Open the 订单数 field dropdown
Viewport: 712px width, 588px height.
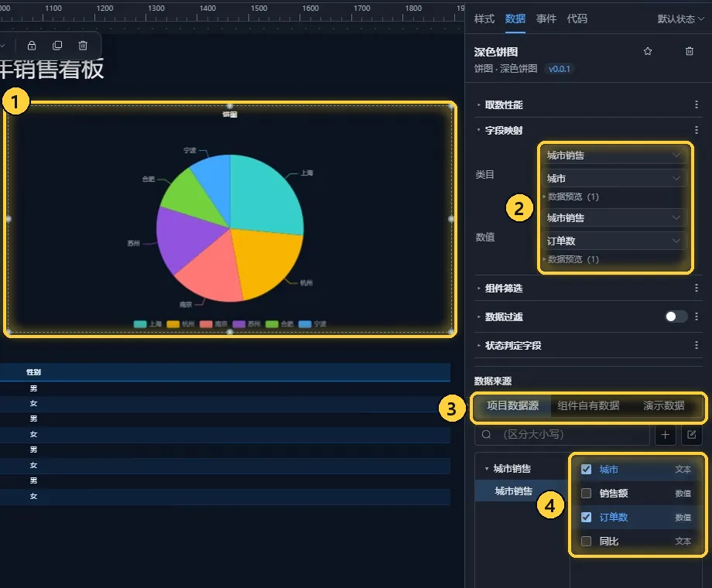614,241
